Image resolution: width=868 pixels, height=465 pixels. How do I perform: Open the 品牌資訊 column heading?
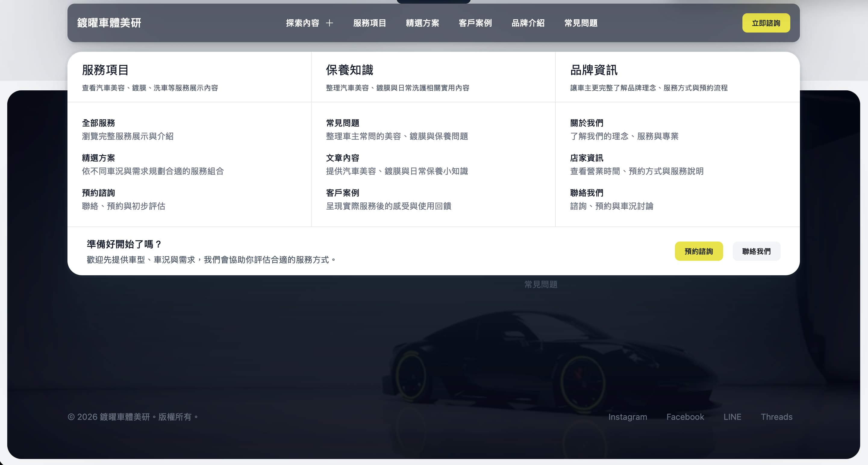coord(594,70)
